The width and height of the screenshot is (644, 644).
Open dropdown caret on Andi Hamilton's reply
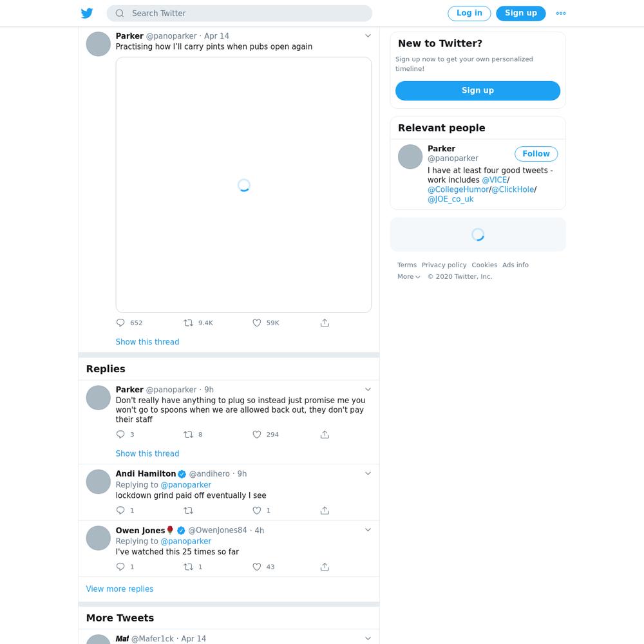coord(368,473)
